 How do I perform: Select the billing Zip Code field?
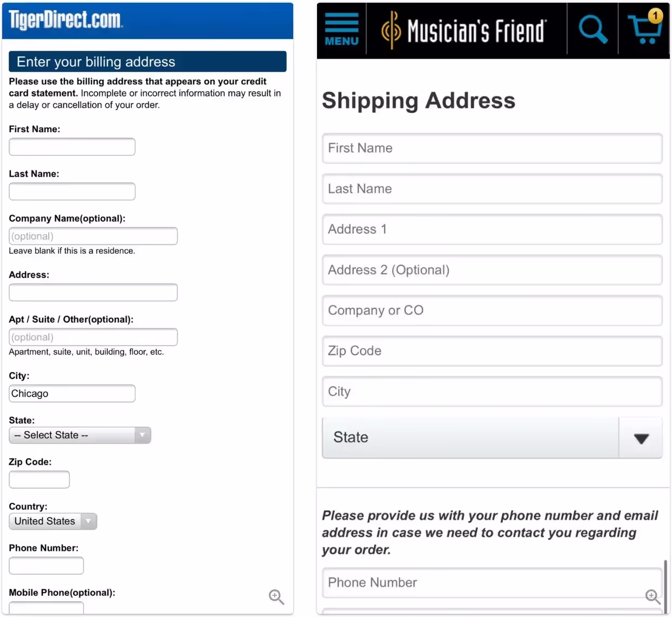pos(39,480)
